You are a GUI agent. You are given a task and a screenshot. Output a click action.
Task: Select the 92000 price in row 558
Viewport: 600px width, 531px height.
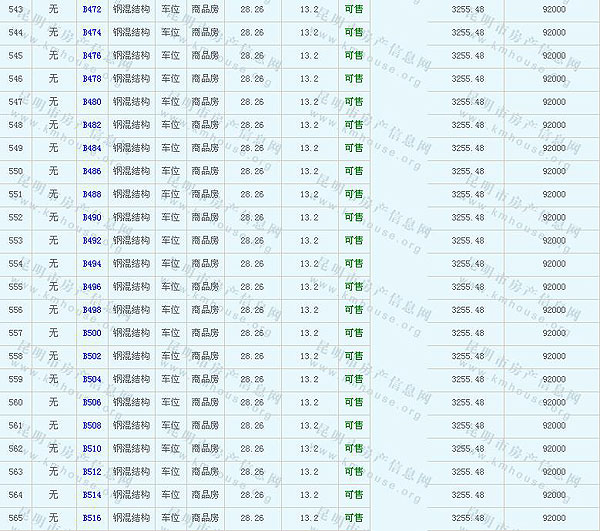coord(553,356)
